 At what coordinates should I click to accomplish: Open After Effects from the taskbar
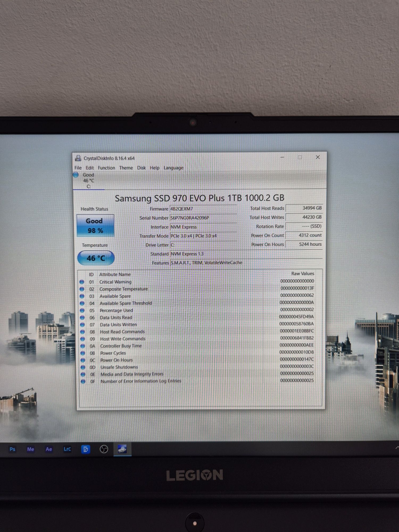coord(49,449)
